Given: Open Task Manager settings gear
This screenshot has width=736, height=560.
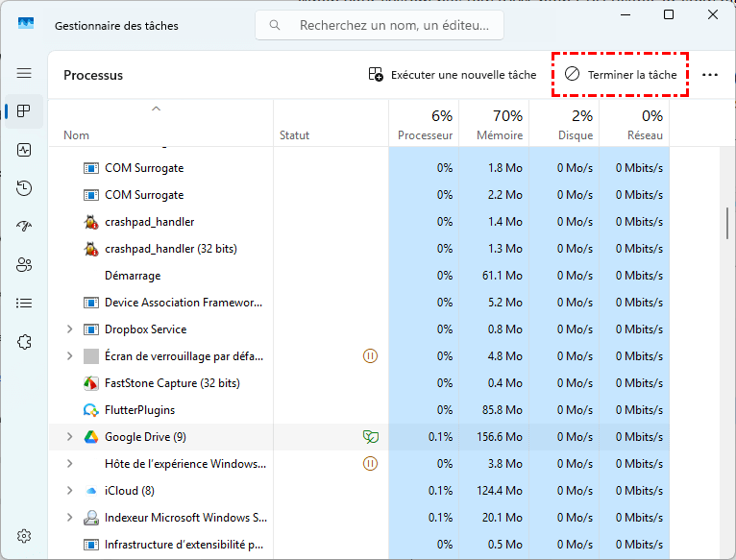Looking at the screenshot, I should point(24,536).
